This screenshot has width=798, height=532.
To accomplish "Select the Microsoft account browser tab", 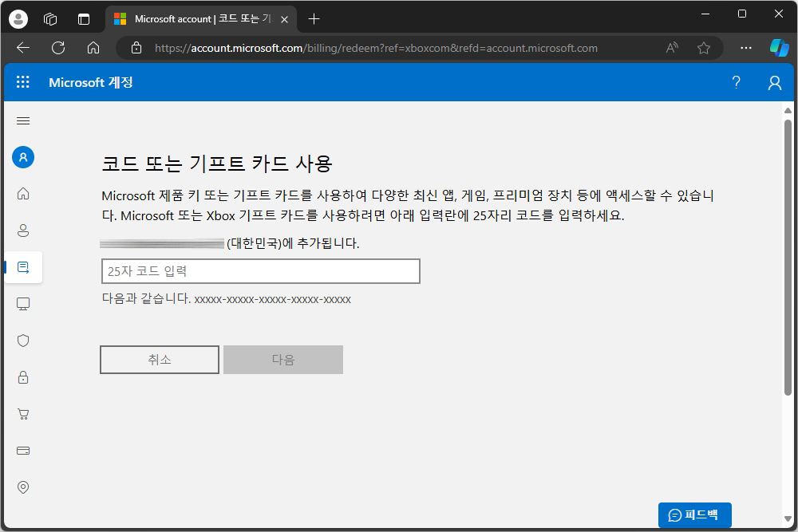I will tap(200, 19).
